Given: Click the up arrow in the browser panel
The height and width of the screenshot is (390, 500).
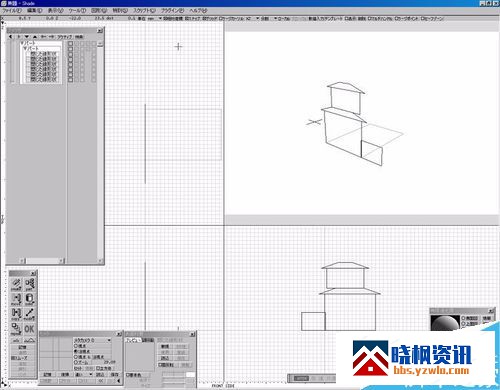Looking at the screenshot, I should click(35, 37).
